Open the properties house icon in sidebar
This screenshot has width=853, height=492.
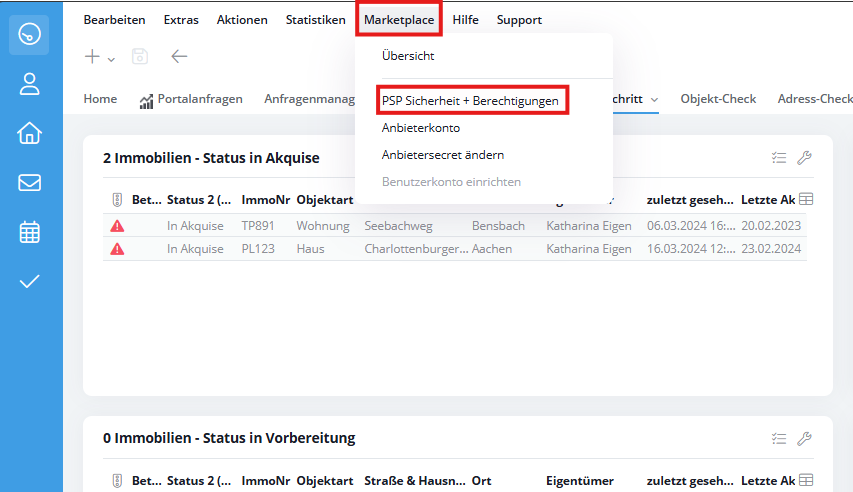(x=30, y=133)
